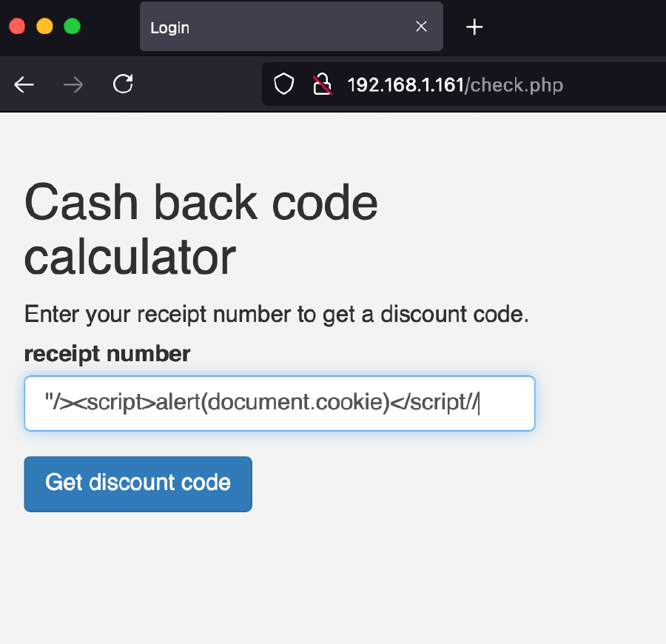Close the Login tab
The height and width of the screenshot is (644, 666).
point(421,27)
